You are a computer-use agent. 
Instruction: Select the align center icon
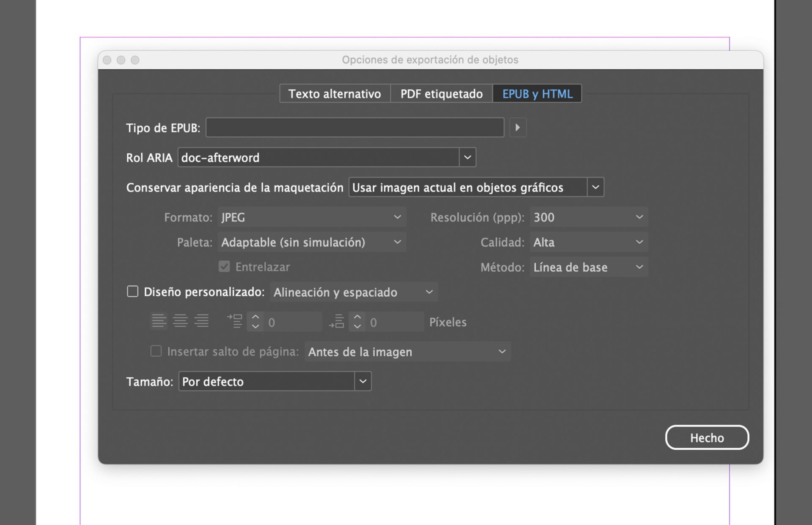pyautogui.click(x=181, y=321)
